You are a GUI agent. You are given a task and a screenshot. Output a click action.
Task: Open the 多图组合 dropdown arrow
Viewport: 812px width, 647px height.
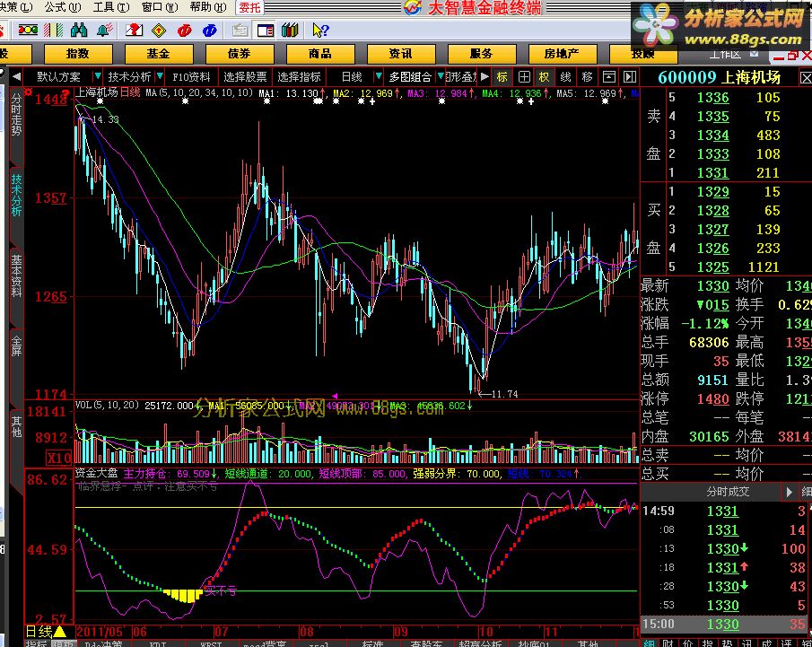[x=441, y=76]
